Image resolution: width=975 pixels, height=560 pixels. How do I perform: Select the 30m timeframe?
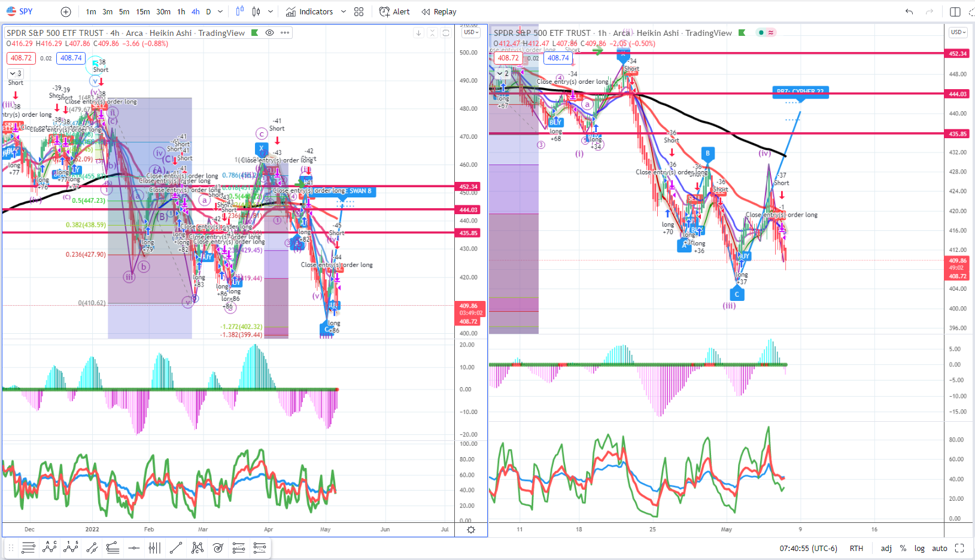pos(163,12)
